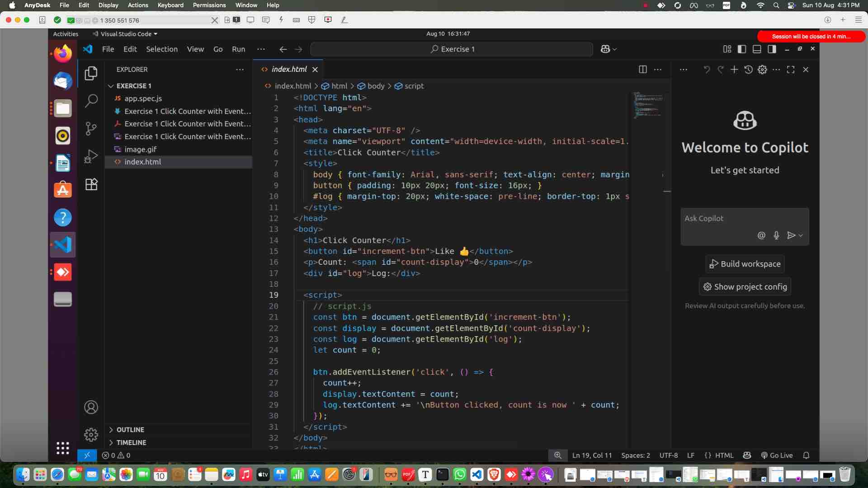Open the Run and Debug view

pyautogui.click(x=91, y=157)
